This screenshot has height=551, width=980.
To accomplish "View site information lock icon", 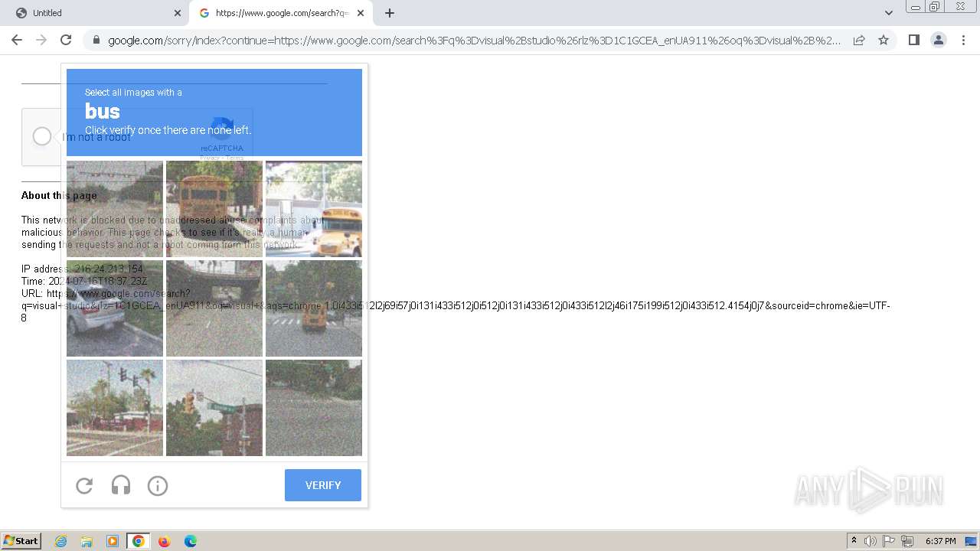I will pyautogui.click(x=96, y=40).
